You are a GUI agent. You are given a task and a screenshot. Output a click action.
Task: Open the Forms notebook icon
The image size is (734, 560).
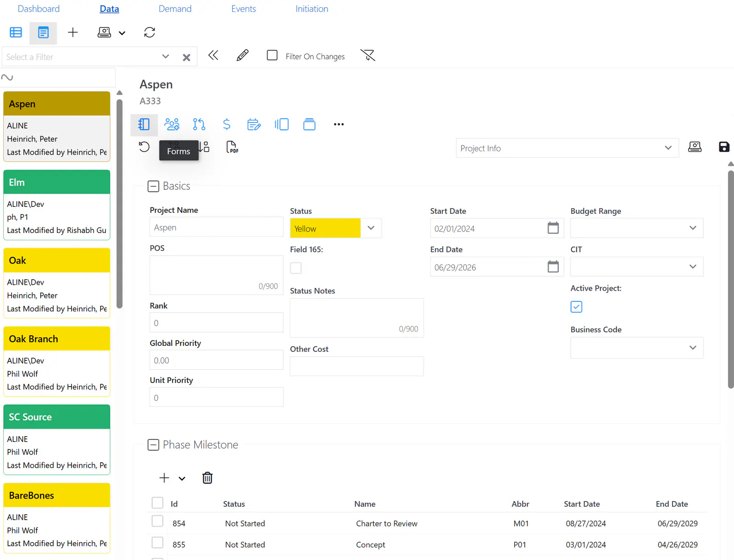(144, 124)
